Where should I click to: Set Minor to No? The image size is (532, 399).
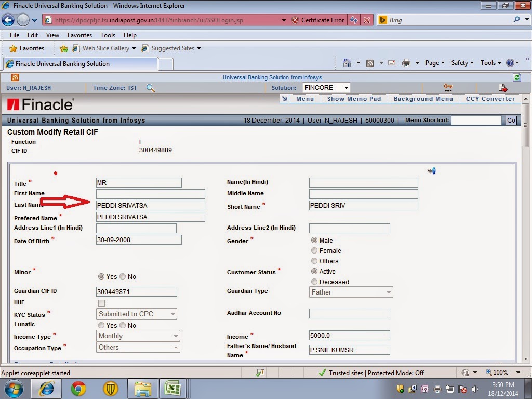coord(123,276)
